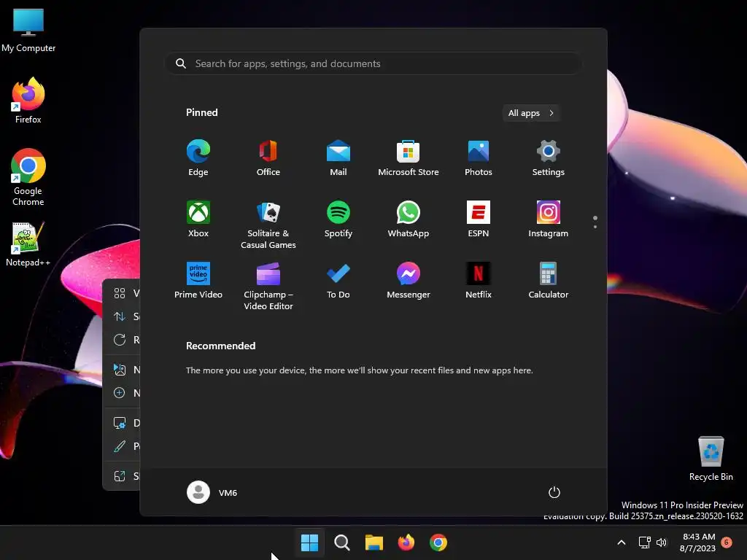The height and width of the screenshot is (560, 747).
Task: Open the Mail app
Action: pyautogui.click(x=338, y=158)
